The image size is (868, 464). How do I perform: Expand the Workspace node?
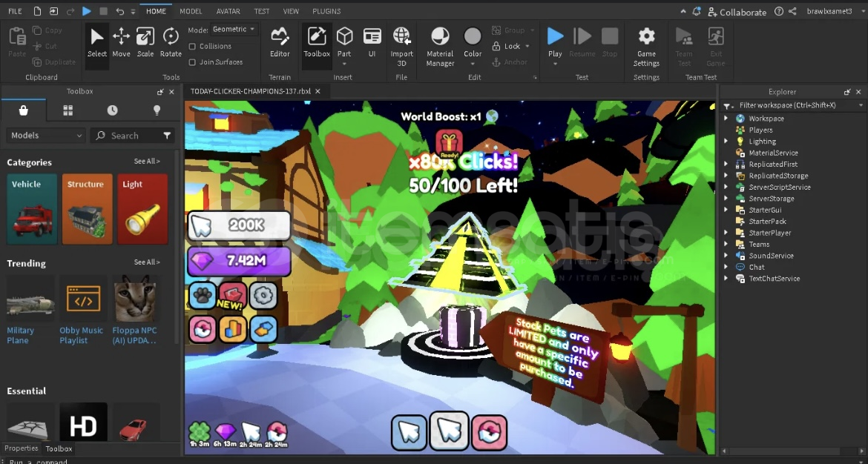[726, 119]
